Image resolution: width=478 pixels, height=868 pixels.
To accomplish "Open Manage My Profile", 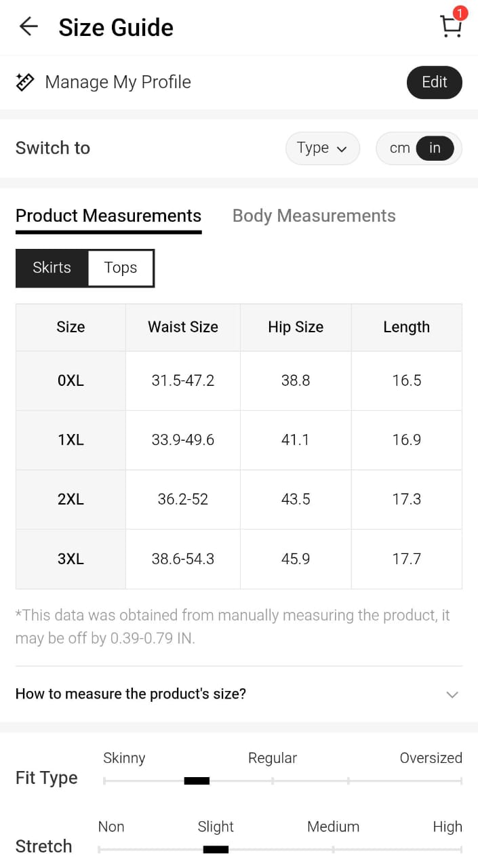I will pos(118,82).
